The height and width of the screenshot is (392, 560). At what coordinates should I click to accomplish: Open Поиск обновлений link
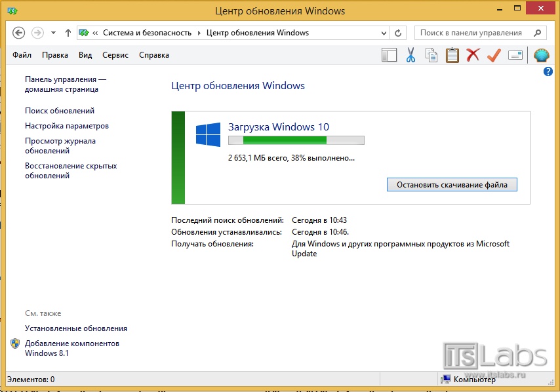pyautogui.click(x=60, y=111)
